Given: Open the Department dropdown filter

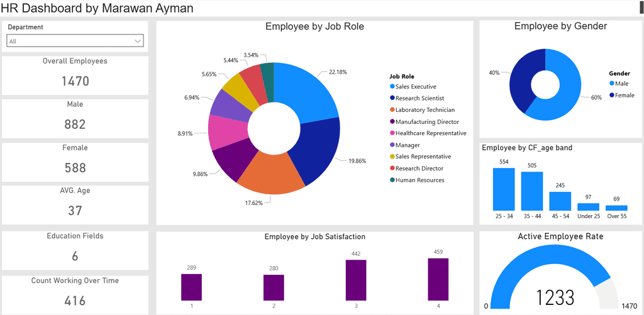Looking at the screenshot, I should 75,41.
